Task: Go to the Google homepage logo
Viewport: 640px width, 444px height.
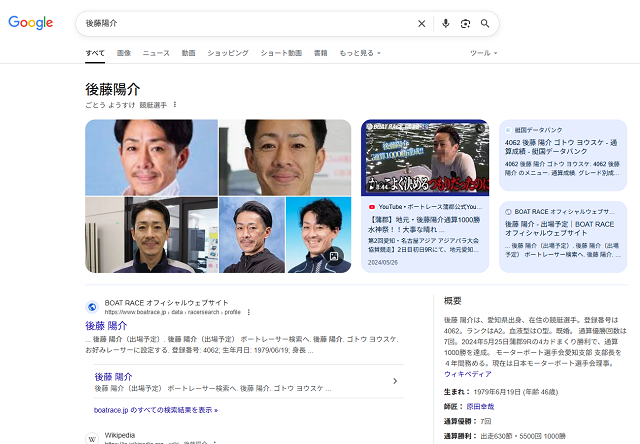Action: click(x=31, y=23)
